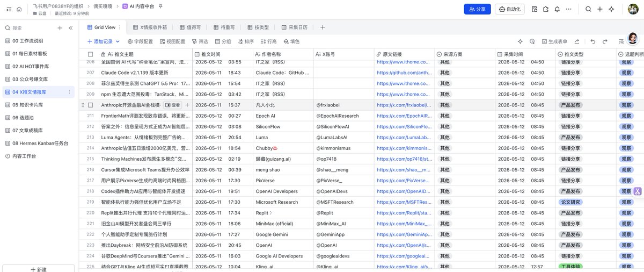Screen dimensions: 644x272
Task: Open 字段配置 field settings
Action: coord(140,41)
